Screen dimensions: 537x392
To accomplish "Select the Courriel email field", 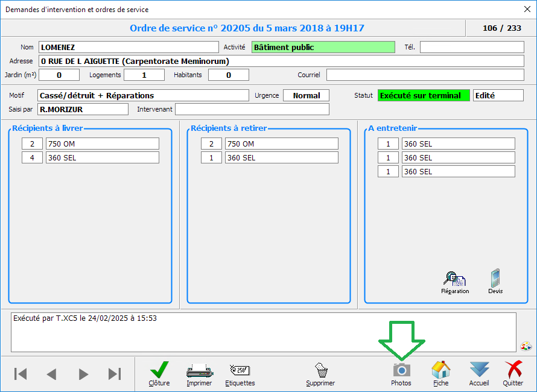I will click(425, 75).
